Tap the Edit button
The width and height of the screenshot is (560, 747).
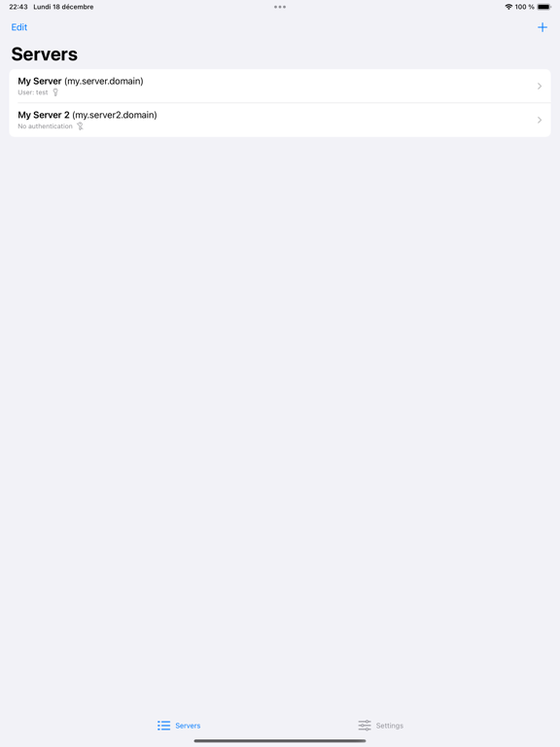[x=19, y=27]
